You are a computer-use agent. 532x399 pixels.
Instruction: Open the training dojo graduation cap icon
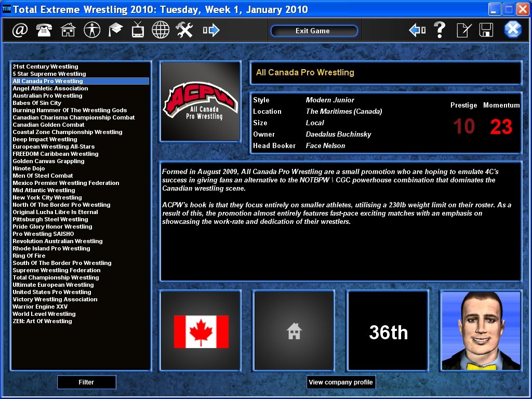coord(114,30)
